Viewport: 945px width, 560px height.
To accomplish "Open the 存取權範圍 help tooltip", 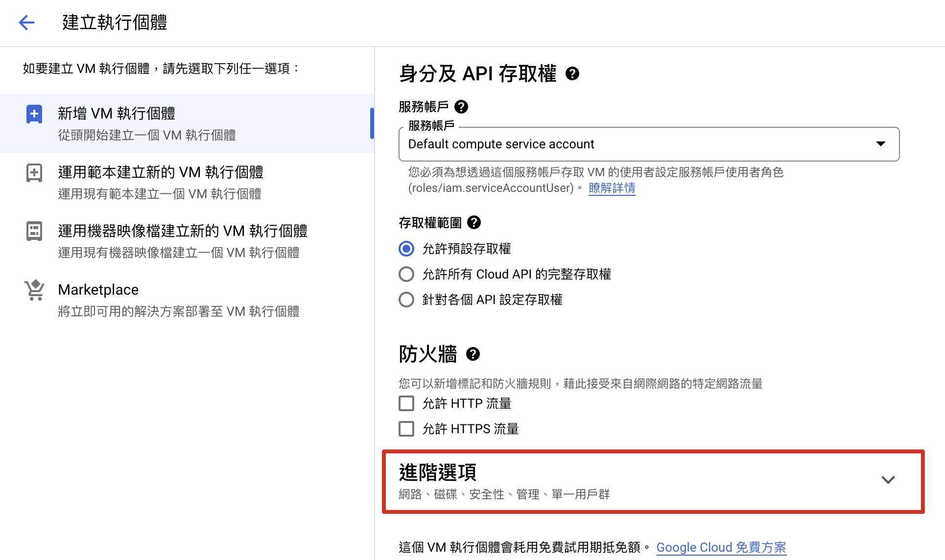I will pyautogui.click(x=473, y=222).
